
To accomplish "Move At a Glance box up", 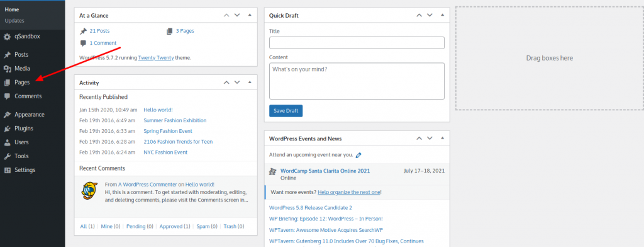I will 226,15.
